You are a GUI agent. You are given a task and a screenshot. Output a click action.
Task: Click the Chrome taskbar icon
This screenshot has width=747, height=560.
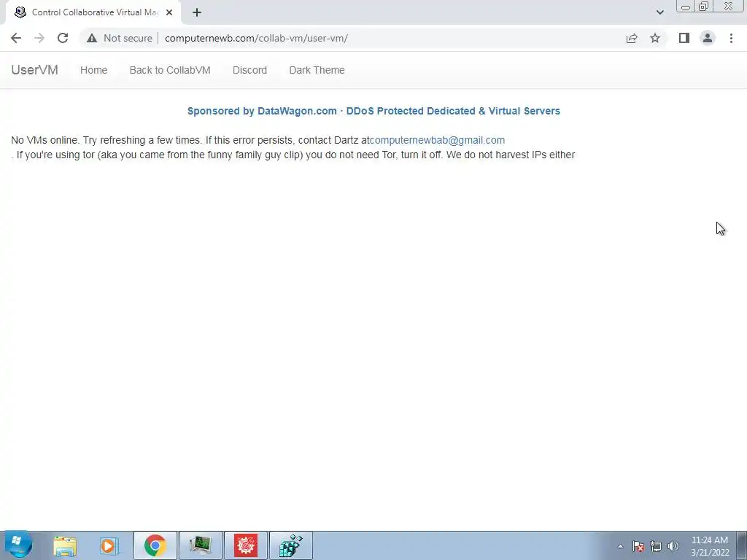[155, 545]
